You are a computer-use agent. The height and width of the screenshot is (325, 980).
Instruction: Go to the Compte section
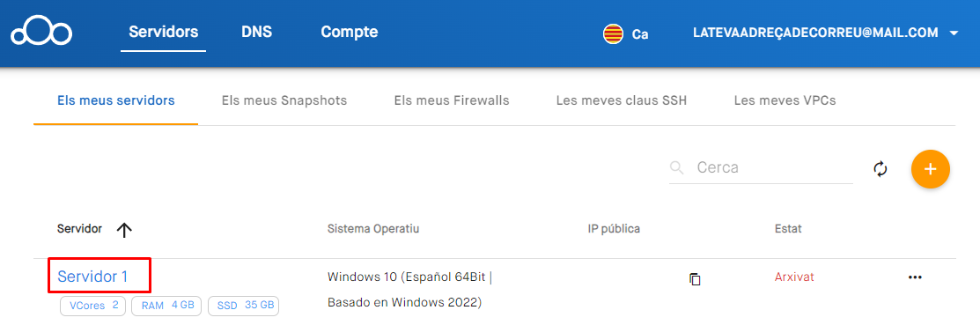(x=350, y=32)
